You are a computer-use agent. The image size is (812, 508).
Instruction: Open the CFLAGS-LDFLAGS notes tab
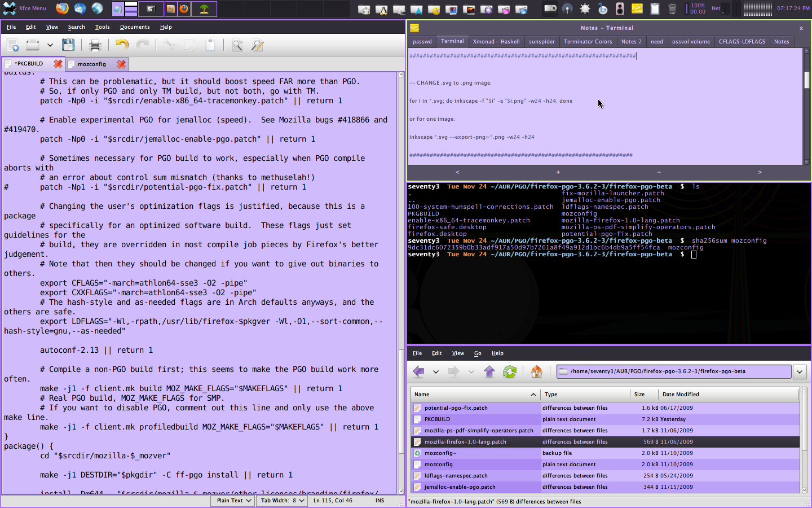pyautogui.click(x=742, y=42)
